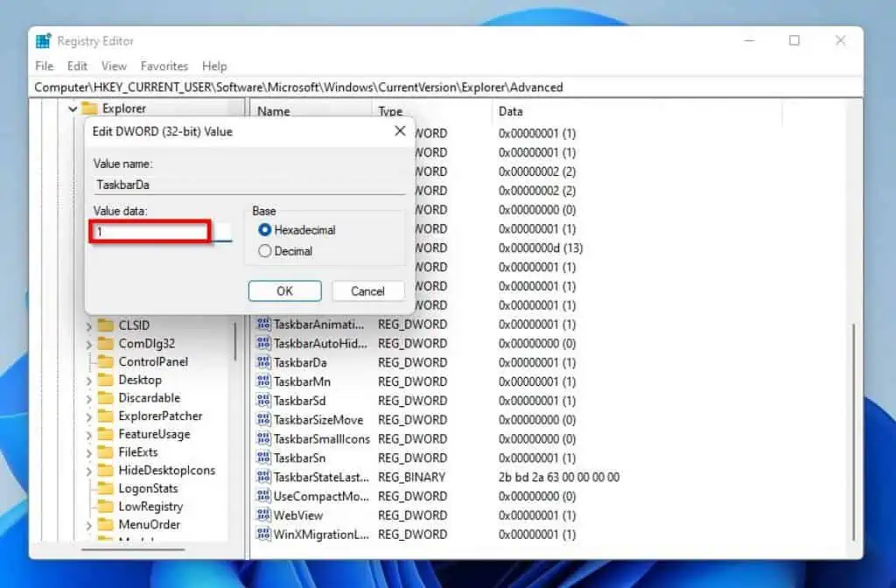Select the Hexadecimal base option
Viewport: 896px width, 588px height.
[265, 230]
